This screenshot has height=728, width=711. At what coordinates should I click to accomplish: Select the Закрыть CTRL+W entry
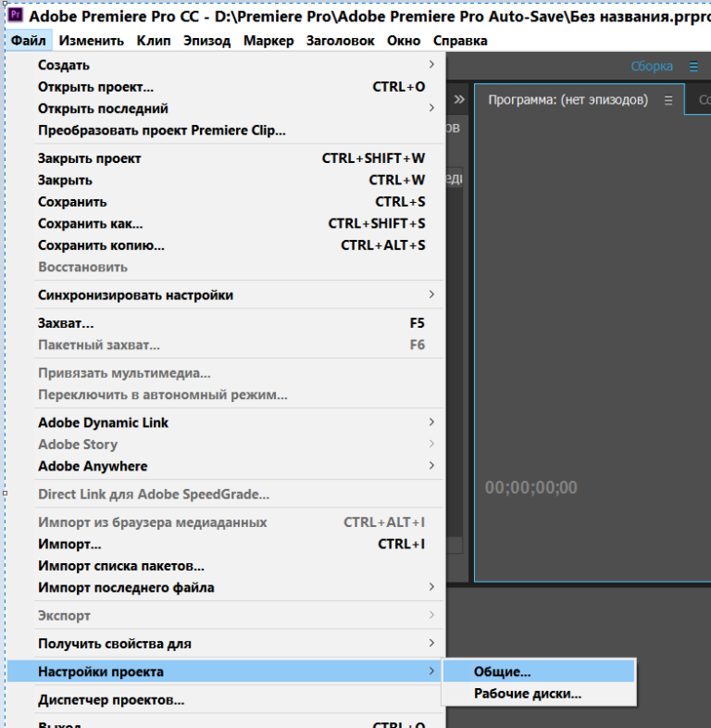click(225, 180)
